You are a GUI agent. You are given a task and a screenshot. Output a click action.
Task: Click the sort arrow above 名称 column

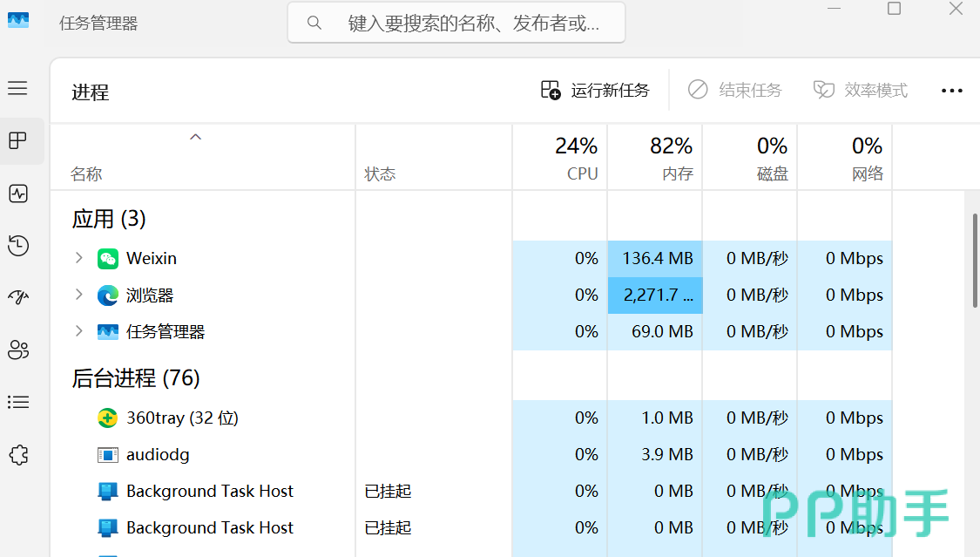coord(196,137)
